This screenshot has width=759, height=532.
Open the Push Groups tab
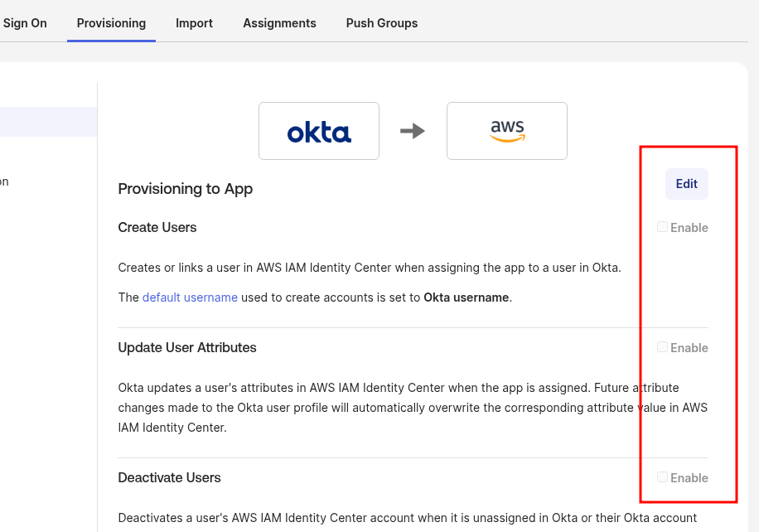[x=381, y=23]
